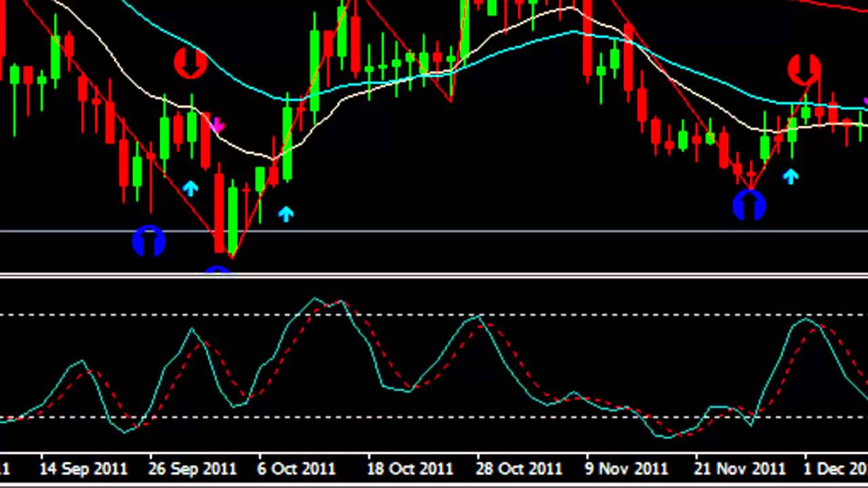This screenshot has width=868, height=488.
Task: Click the red down-arrow circle near 1 Dec
Action: 804,70
